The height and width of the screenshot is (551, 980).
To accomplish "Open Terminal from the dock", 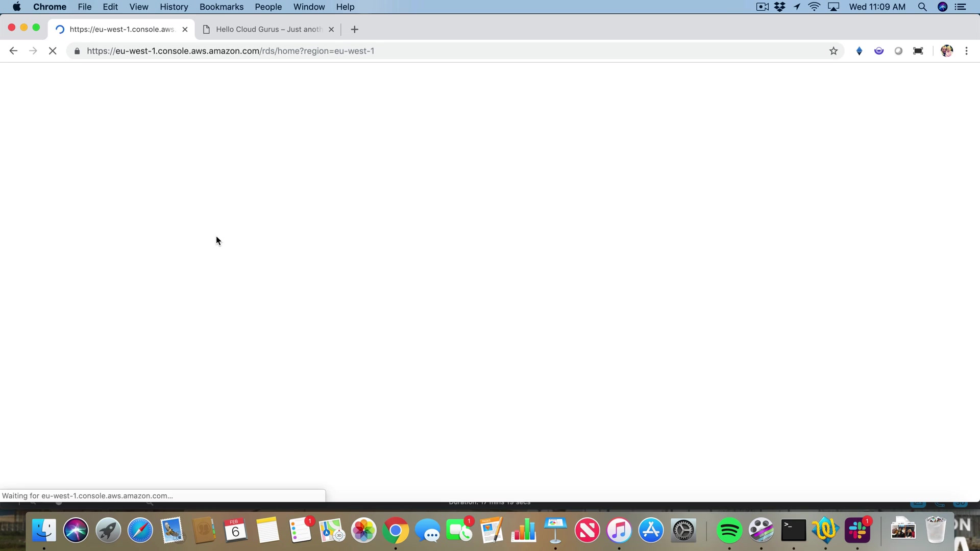I will click(793, 531).
